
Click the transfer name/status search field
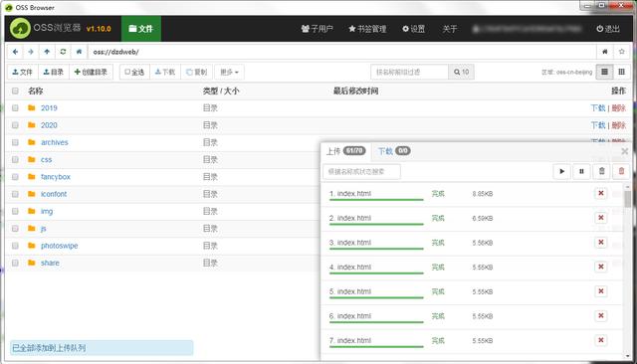[x=361, y=171]
